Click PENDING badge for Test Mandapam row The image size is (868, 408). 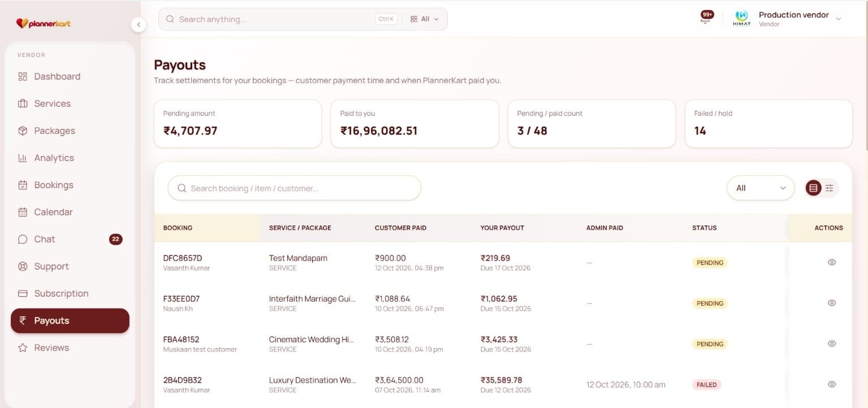point(710,263)
